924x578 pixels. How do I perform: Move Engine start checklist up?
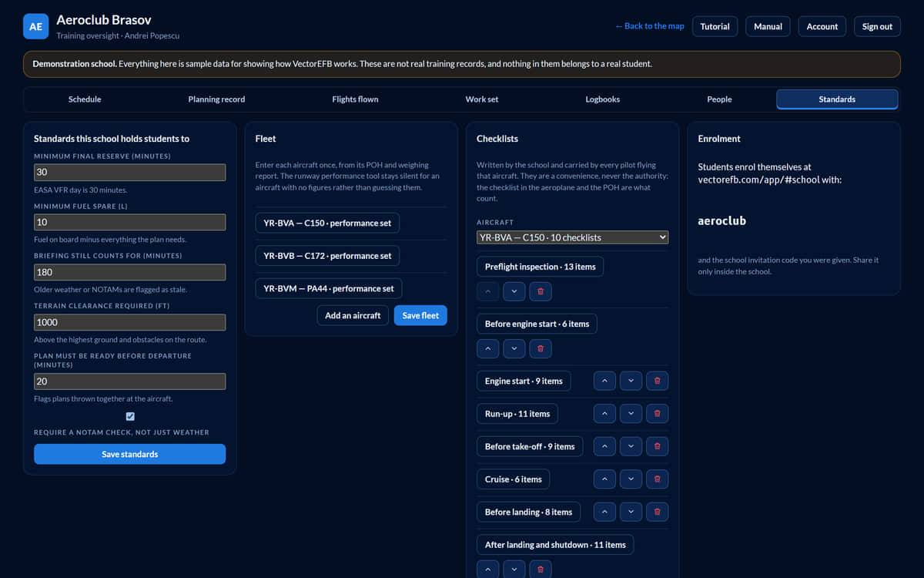click(604, 381)
